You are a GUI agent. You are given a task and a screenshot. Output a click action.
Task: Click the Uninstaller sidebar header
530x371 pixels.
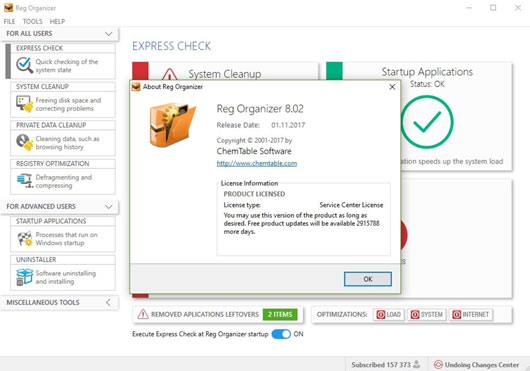click(63, 260)
